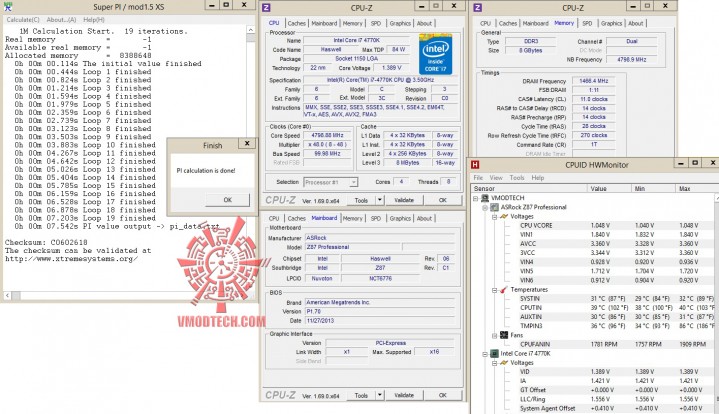
Task: Collapse the VMODTECH root tree node
Action: coord(476,198)
